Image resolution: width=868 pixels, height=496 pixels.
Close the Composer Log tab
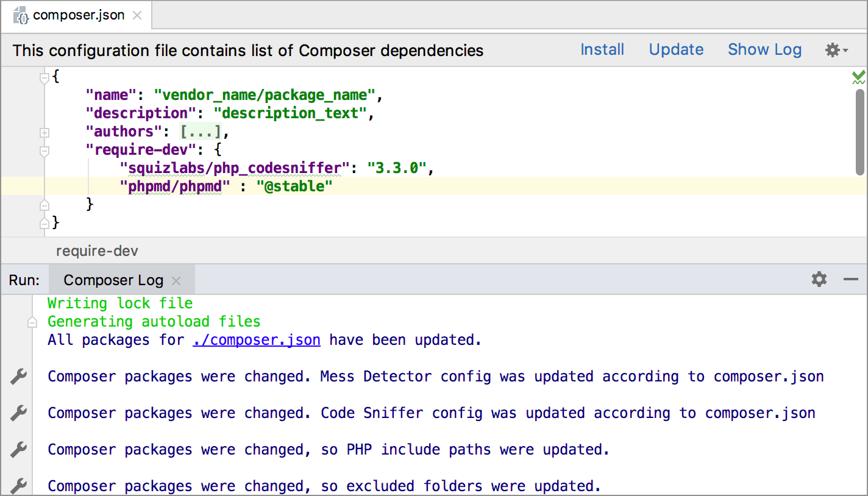pyautogui.click(x=176, y=281)
